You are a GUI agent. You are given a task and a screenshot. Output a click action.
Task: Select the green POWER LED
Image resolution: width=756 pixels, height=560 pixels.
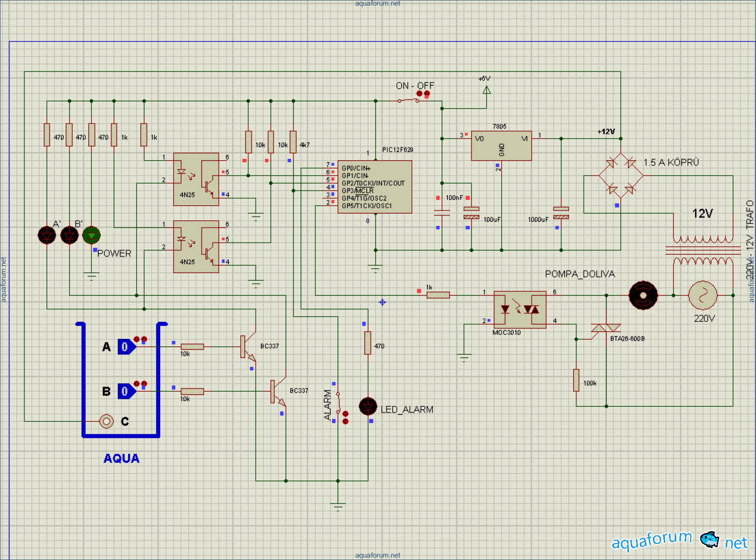91,235
